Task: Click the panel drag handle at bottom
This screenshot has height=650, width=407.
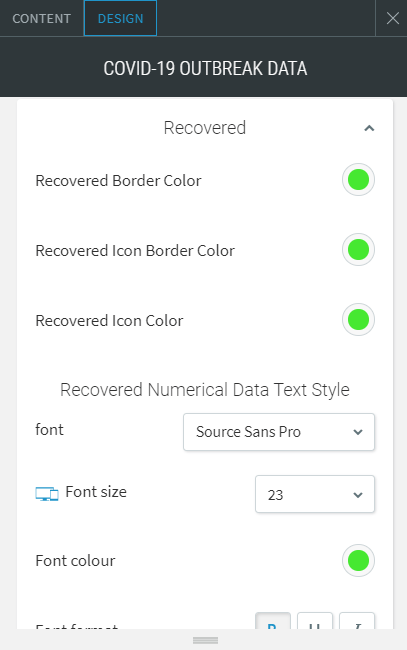Action: pos(205,640)
